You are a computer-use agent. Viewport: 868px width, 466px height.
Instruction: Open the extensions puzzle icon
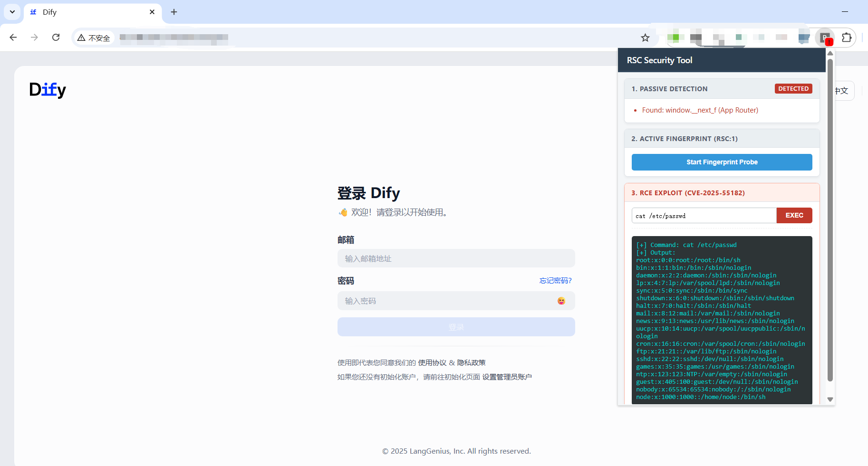(847, 38)
